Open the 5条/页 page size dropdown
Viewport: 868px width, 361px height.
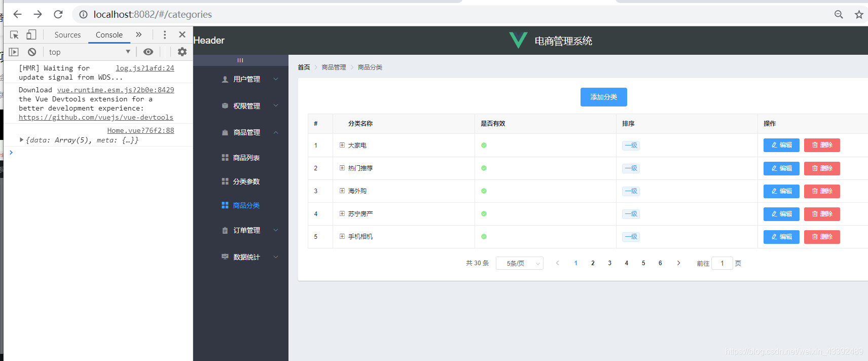click(520, 263)
